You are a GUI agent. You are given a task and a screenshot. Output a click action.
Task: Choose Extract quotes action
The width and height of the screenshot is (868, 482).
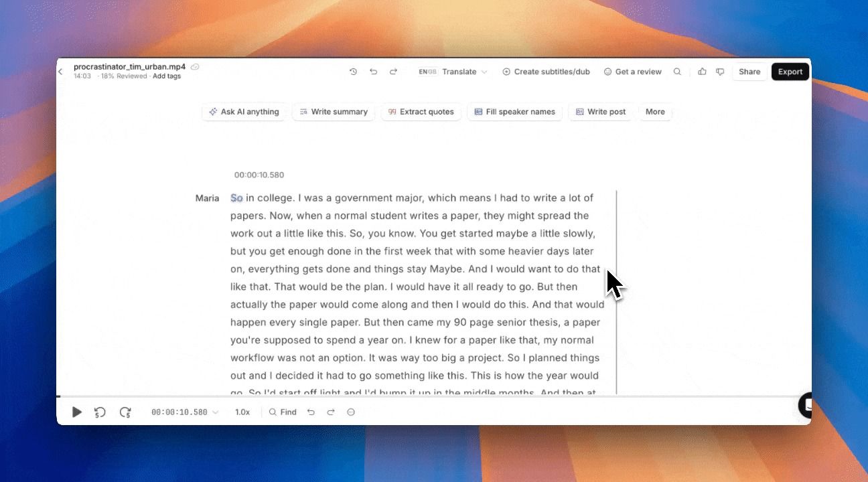(x=421, y=112)
